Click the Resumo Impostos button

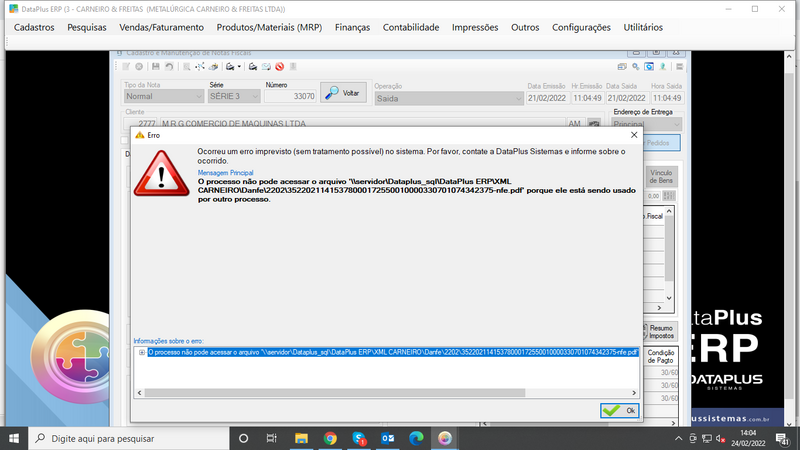tap(660, 332)
